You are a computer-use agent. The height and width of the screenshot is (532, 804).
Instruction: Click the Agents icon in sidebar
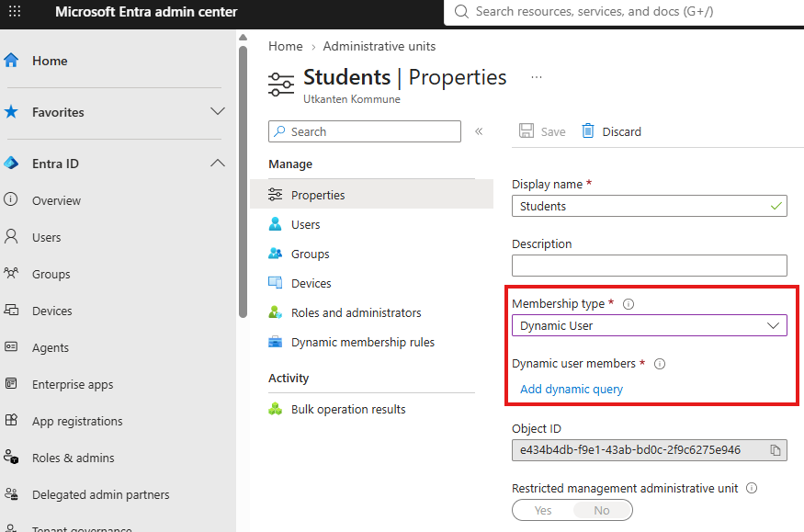11,347
